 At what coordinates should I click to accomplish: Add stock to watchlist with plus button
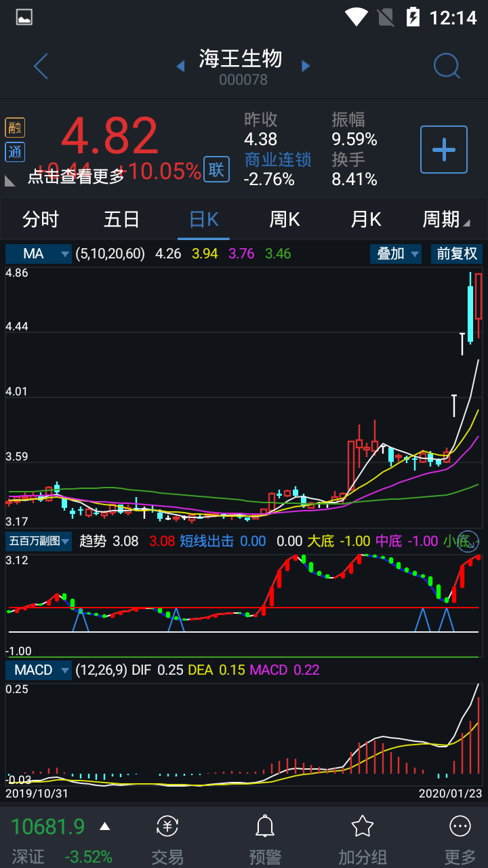coord(444,149)
